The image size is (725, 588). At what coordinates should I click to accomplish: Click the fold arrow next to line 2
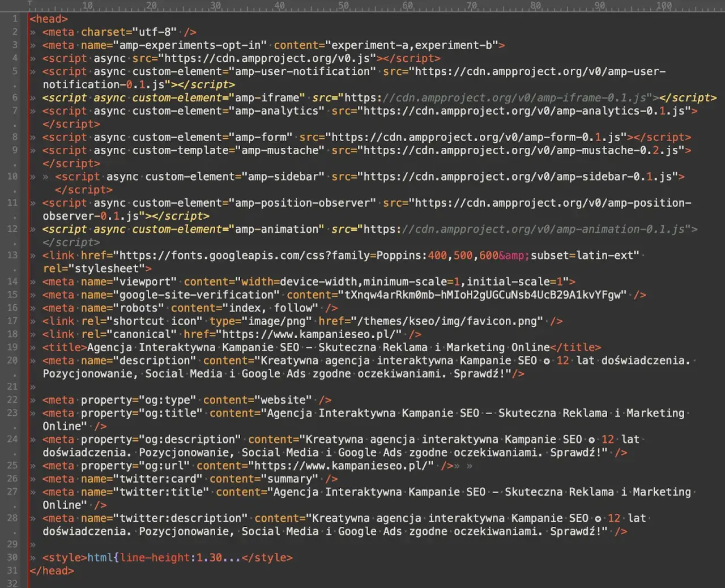point(33,32)
